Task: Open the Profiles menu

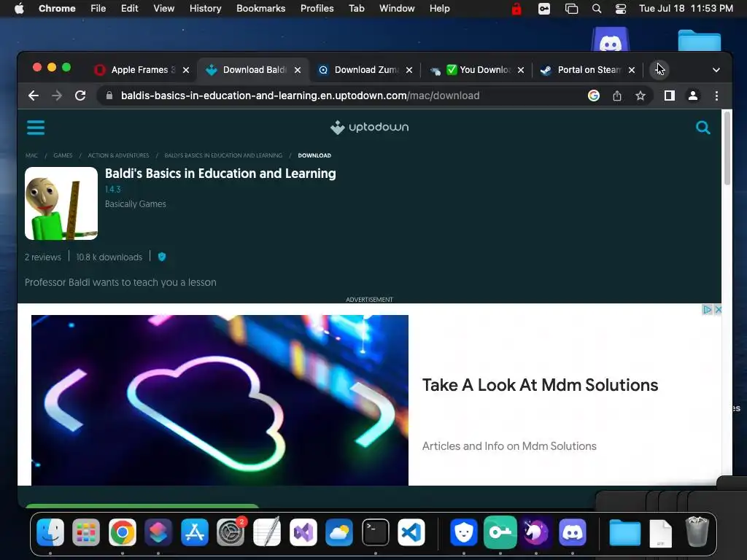Action: coord(317,9)
